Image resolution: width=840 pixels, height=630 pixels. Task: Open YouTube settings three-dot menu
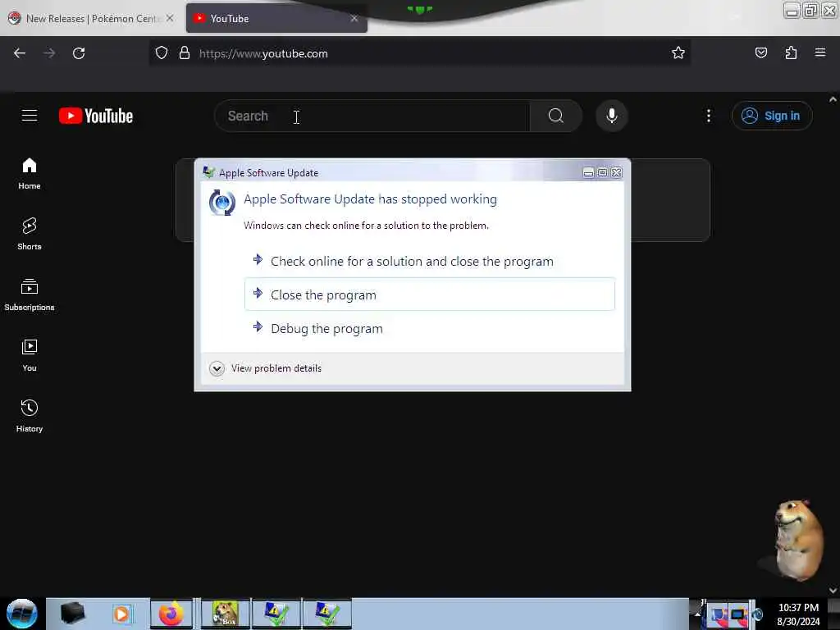click(708, 116)
